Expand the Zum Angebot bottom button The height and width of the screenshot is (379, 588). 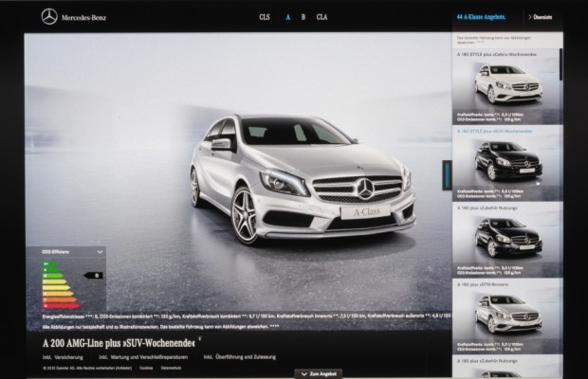(319, 373)
